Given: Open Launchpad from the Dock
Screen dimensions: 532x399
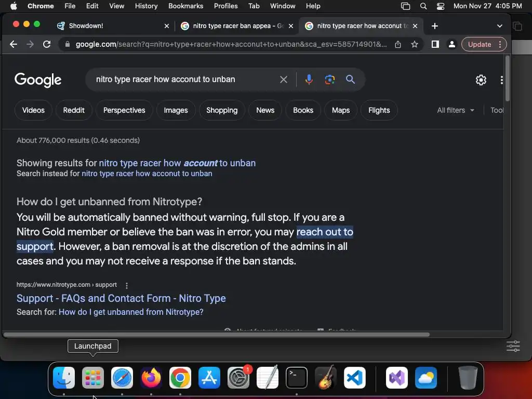Looking at the screenshot, I should pyautogui.click(x=93, y=377).
